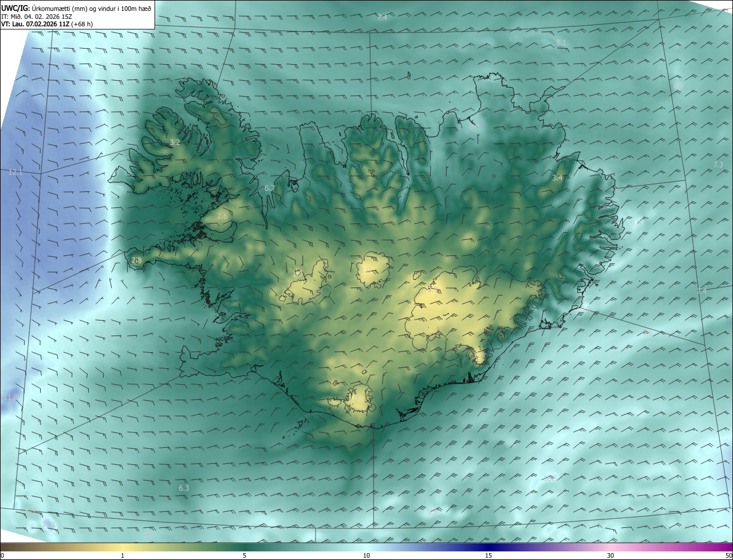
Task: Click the 7.3 value near the eastern edge
Action: (x=718, y=165)
